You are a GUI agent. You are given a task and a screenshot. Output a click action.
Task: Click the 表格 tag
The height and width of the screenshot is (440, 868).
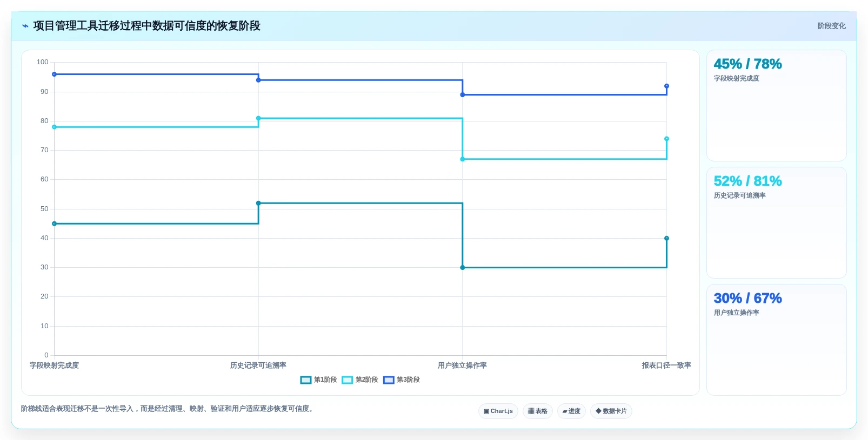[538, 411]
